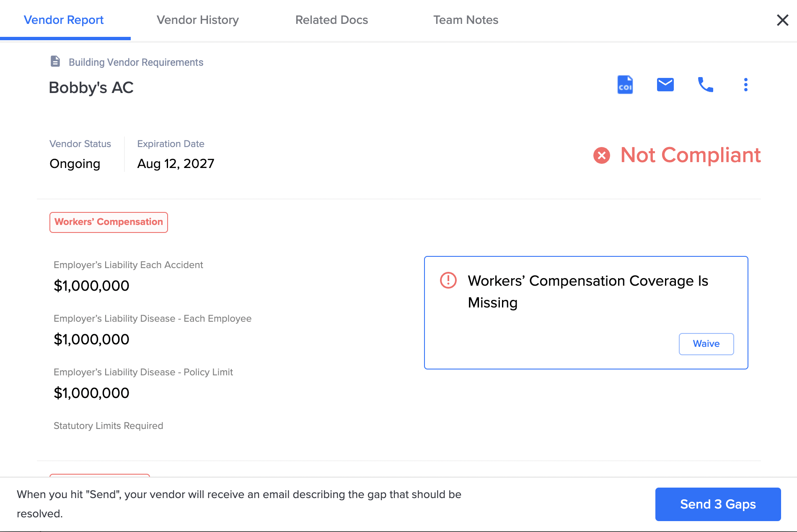This screenshot has height=532, width=797.
Task: Waive the Workers' Compensation gap
Action: click(706, 344)
